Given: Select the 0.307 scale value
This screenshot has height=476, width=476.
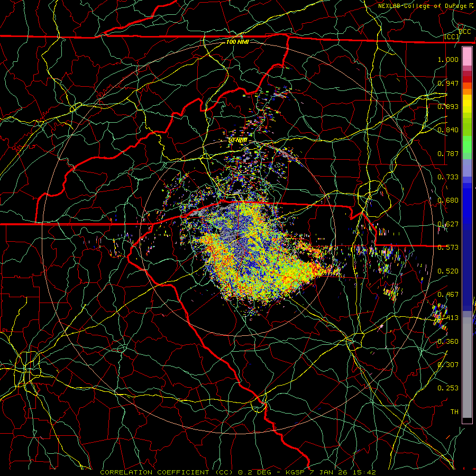Looking at the screenshot, I should [448, 364].
